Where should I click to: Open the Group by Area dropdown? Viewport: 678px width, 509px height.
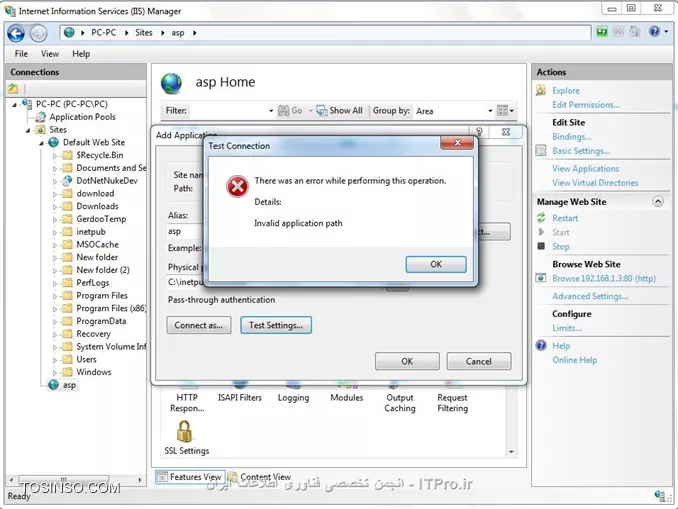[490, 111]
